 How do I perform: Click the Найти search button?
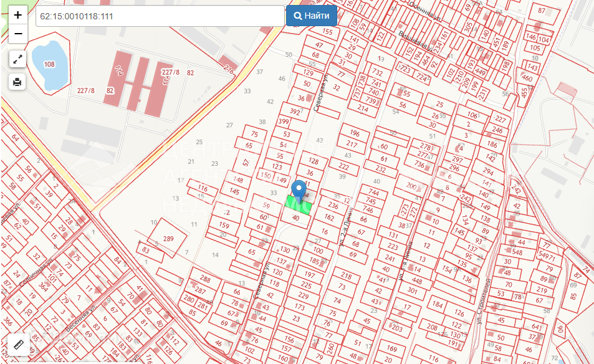312,16
